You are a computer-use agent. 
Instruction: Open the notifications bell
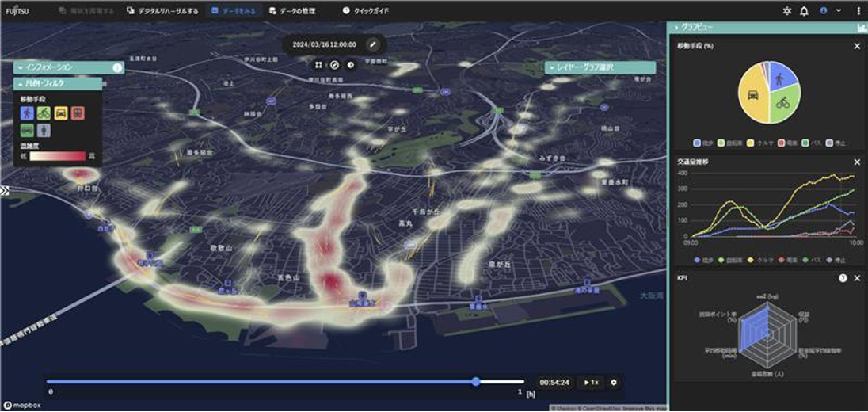[804, 11]
